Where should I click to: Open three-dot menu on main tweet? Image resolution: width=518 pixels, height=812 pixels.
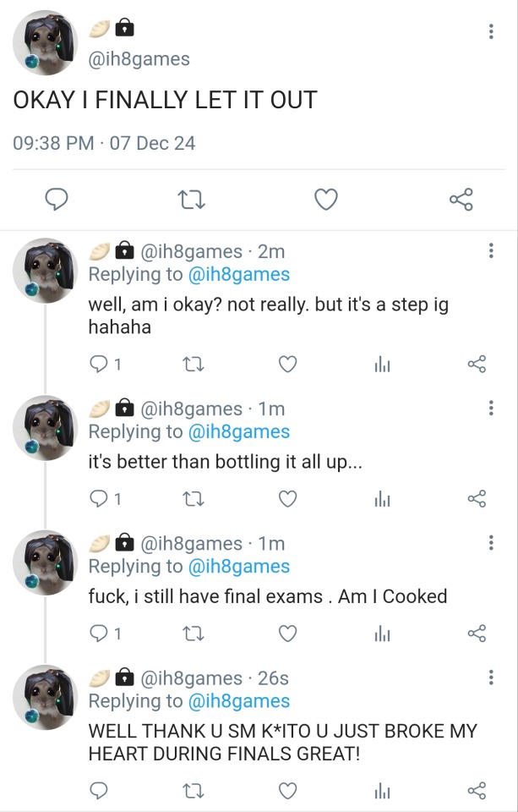pos(491,31)
